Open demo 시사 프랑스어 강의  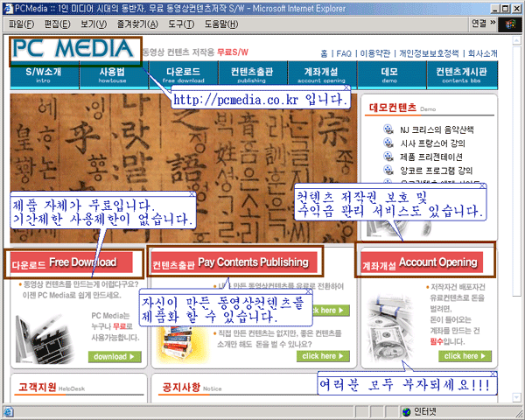point(432,143)
